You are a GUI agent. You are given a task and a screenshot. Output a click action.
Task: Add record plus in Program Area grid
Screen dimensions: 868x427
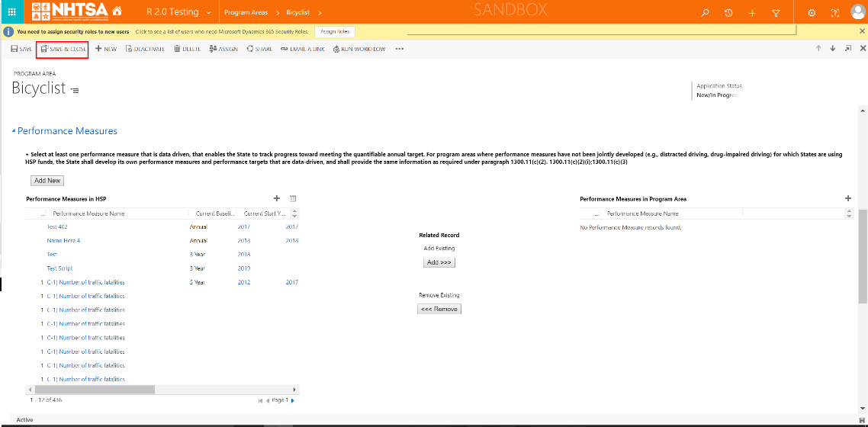click(848, 198)
